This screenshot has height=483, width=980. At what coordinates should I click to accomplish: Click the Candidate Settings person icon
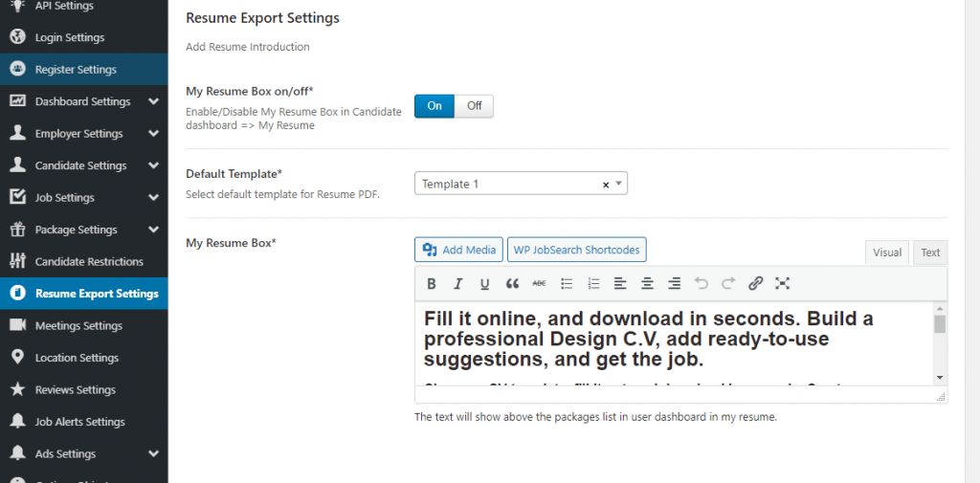[17, 165]
